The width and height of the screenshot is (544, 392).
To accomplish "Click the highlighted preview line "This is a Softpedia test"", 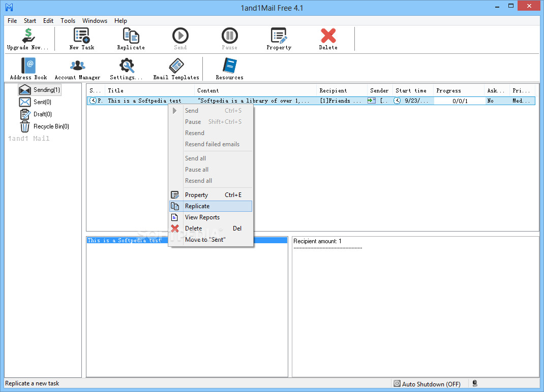I will pyautogui.click(x=187, y=240).
